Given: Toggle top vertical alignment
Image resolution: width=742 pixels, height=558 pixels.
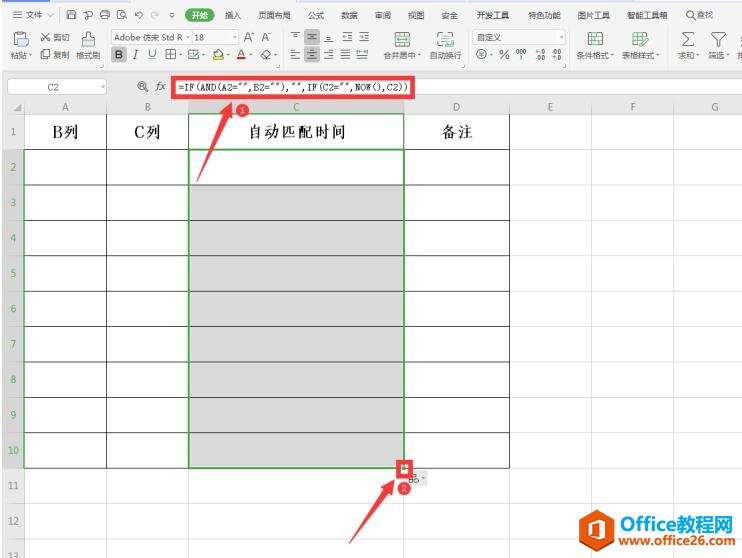Looking at the screenshot, I should (295, 37).
